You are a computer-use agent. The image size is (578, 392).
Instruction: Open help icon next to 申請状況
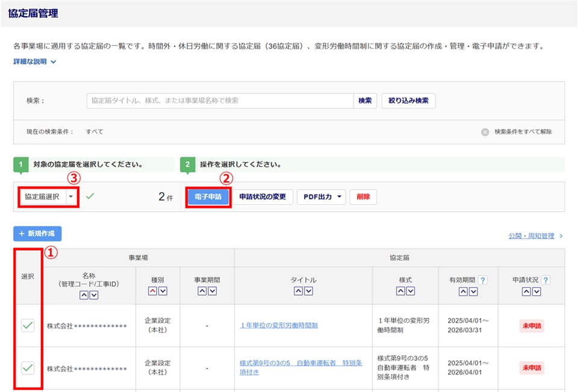point(545,280)
